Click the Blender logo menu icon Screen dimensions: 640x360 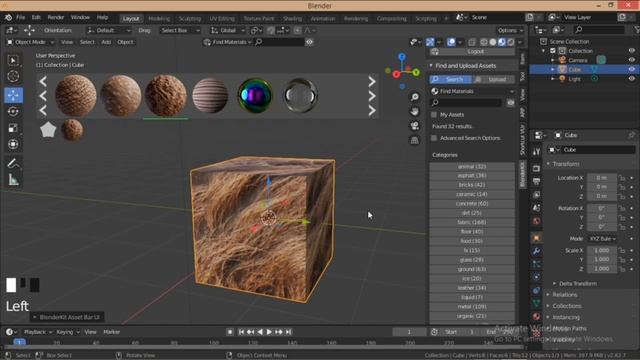pyautogui.click(x=8, y=18)
